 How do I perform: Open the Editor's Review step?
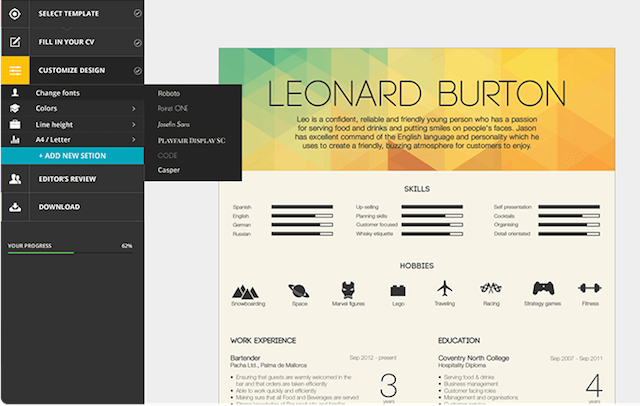tap(67, 179)
